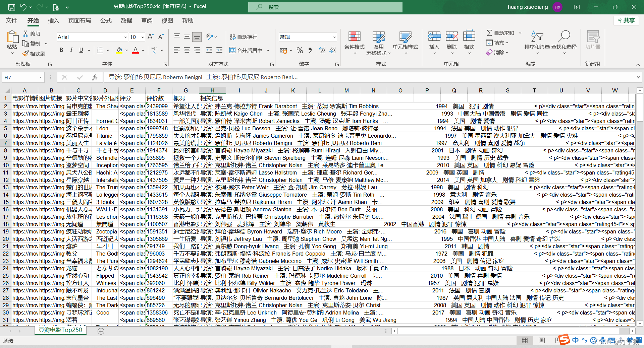Switch to Normal view in status bar
Viewport: 644px width, 348px height.
click(525, 340)
